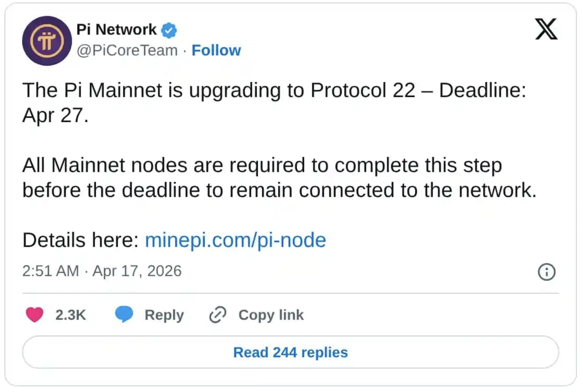Click Read 244 replies button
Screen dimensions: 583x392
pos(291,352)
